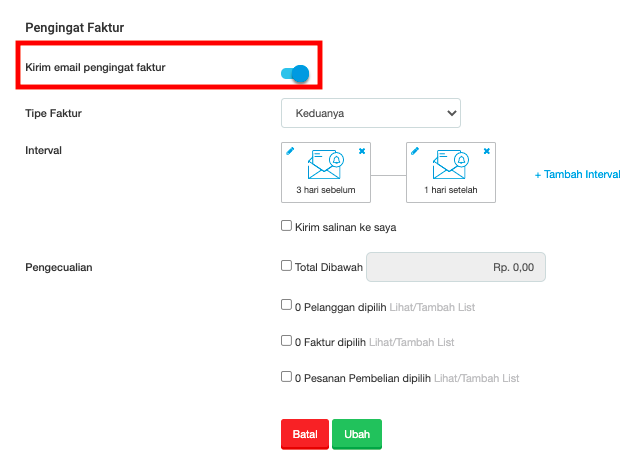The width and height of the screenshot is (639, 474).
Task: Open Lihat/Tambah List for Pelanggan
Action: pos(432,307)
